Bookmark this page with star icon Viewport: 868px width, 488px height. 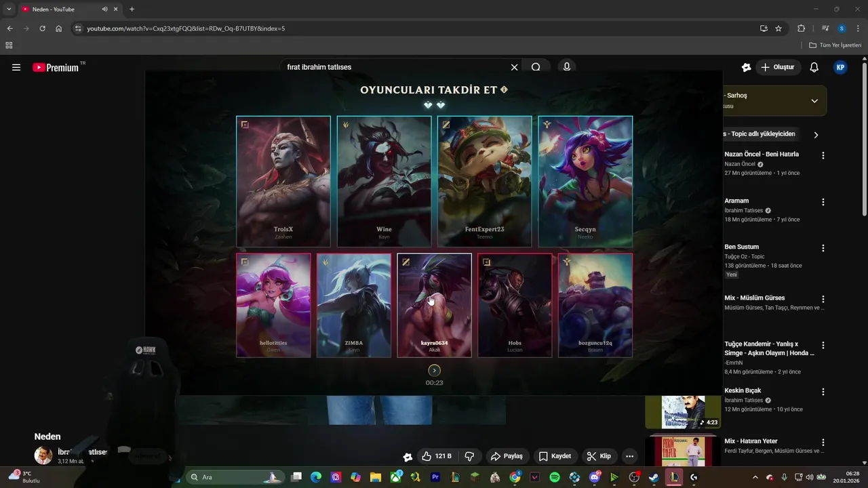pyautogui.click(x=778, y=28)
